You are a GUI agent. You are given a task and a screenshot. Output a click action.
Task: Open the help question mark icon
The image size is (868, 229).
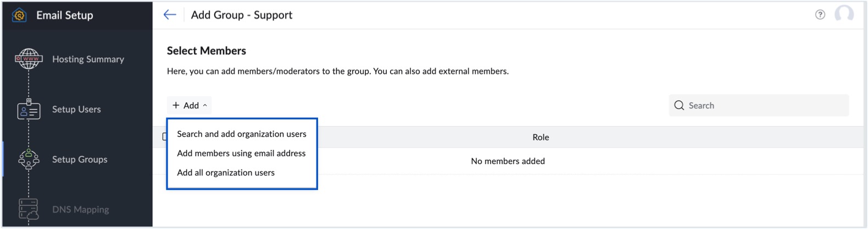[x=820, y=15]
